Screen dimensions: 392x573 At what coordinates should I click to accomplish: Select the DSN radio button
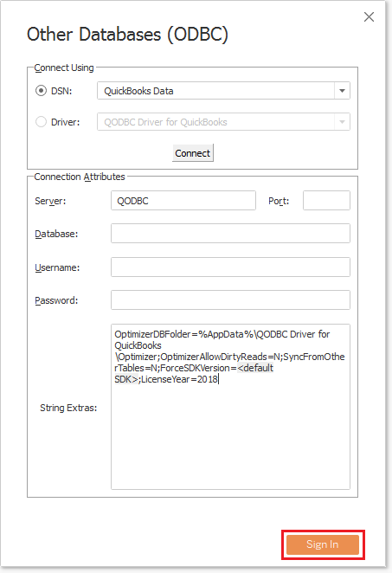(41, 91)
